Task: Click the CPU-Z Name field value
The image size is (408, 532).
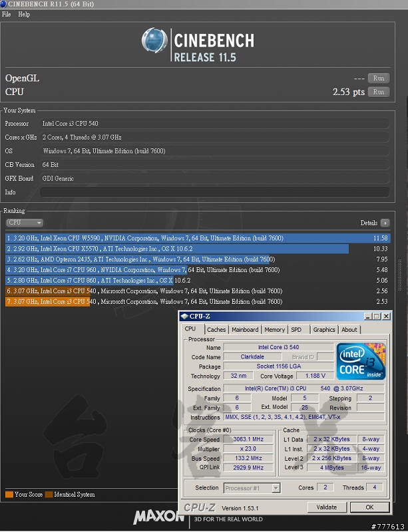Action: click(x=279, y=347)
